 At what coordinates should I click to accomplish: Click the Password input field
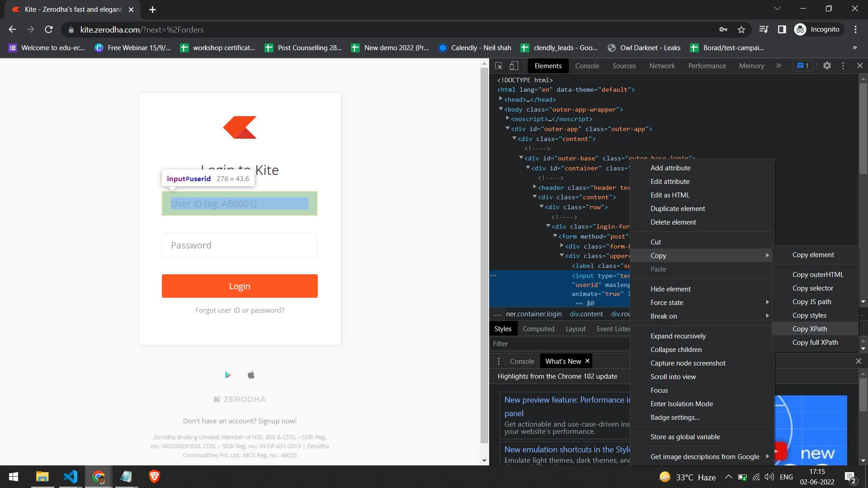pos(240,245)
